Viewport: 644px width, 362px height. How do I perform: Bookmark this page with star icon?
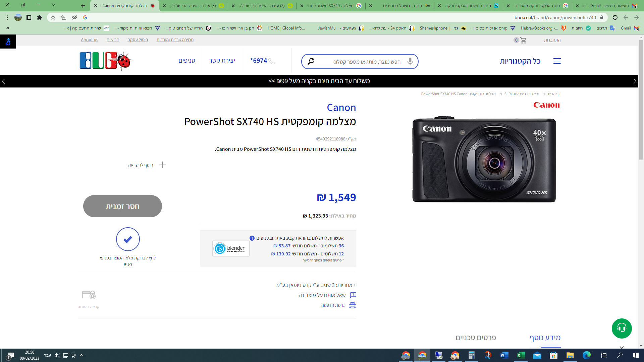53,17
